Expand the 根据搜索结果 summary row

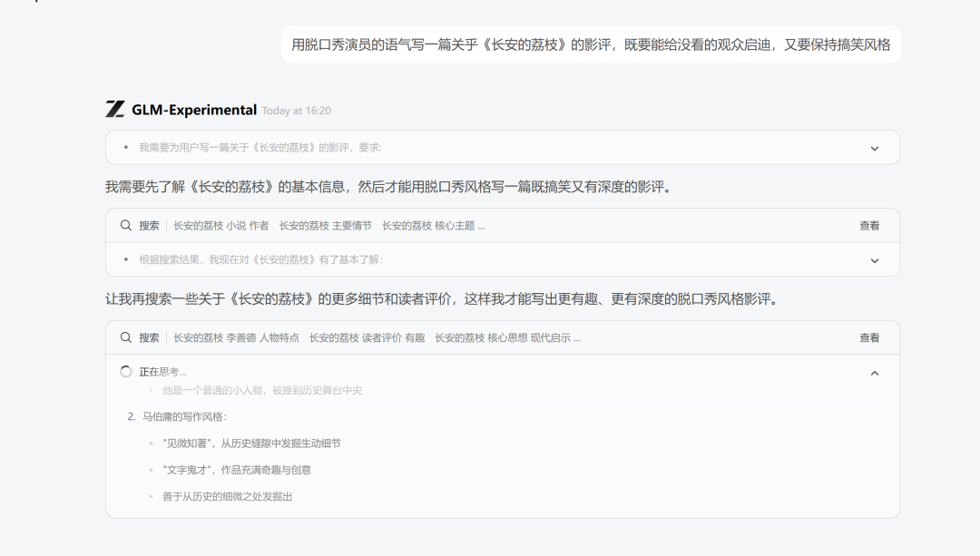(x=874, y=259)
